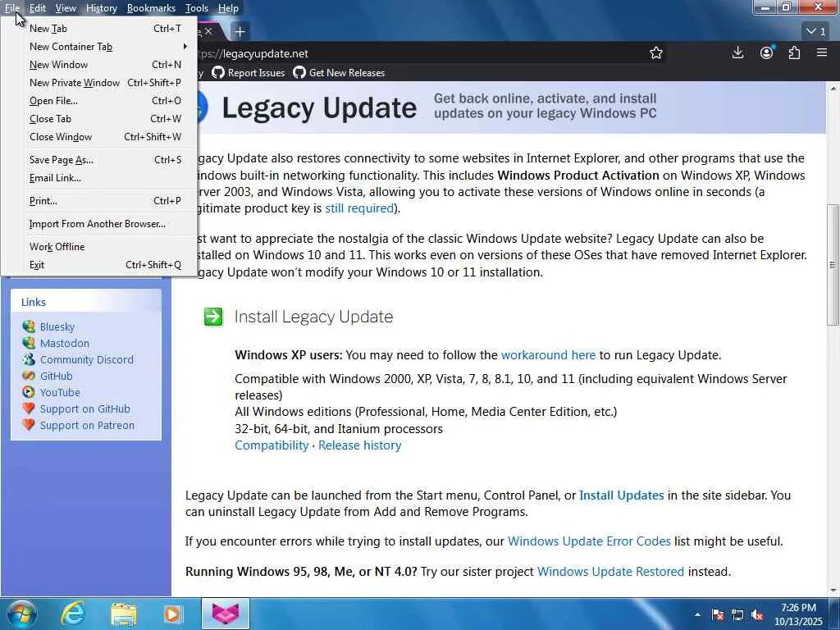Click the network tray icon
The width and height of the screenshot is (840, 630).
click(x=737, y=614)
